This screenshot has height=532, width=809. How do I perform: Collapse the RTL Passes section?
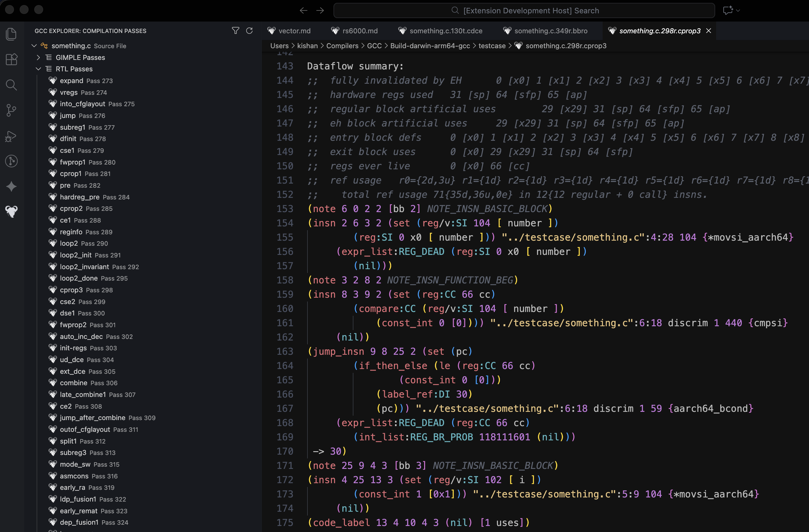point(38,69)
